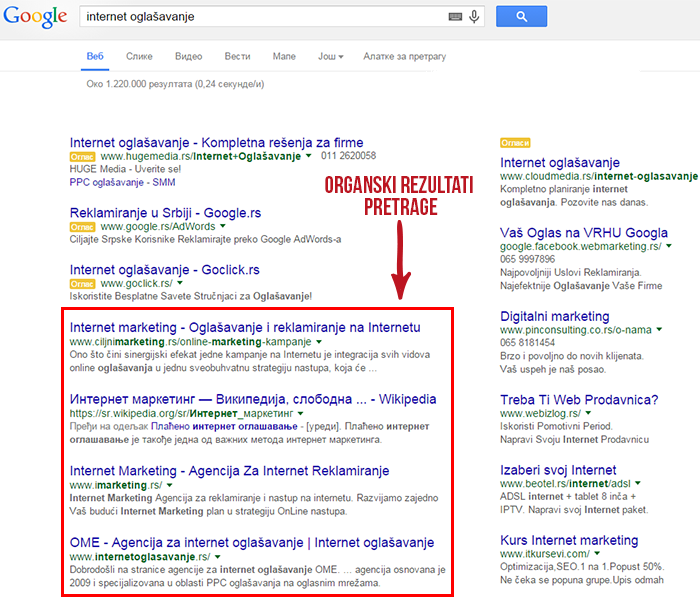Go to the Вести tab
This screenshot has height=600, width=700.
[238, 57]
